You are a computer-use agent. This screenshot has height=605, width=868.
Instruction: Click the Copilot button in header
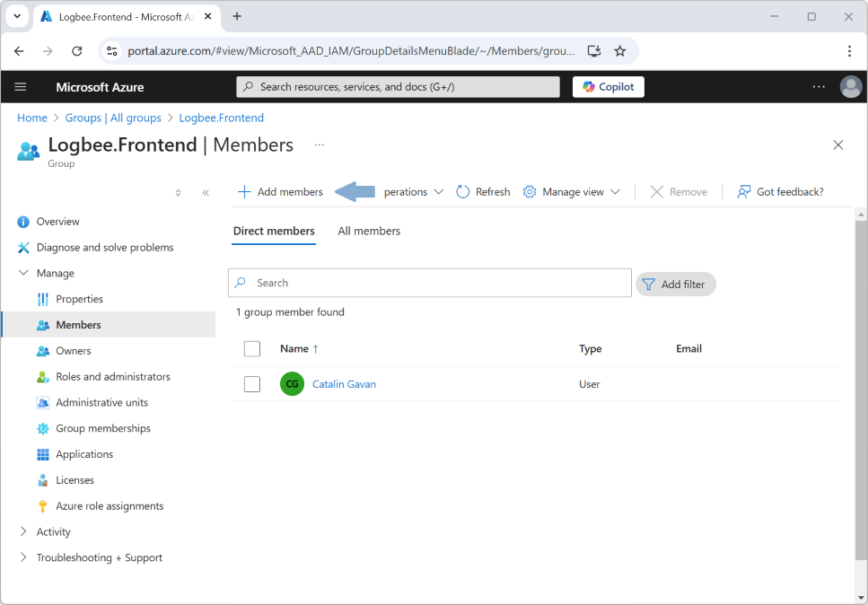(x=608, y=87)
